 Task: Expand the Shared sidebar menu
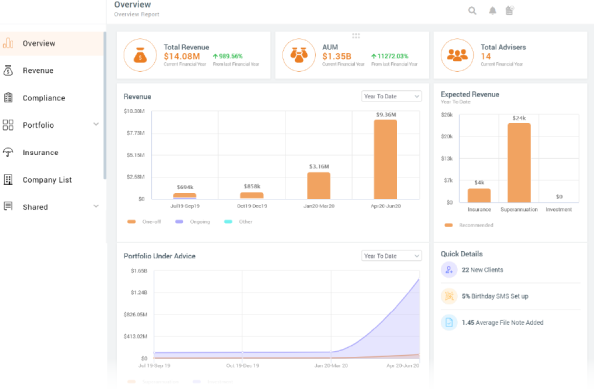(x=51, y=207)
